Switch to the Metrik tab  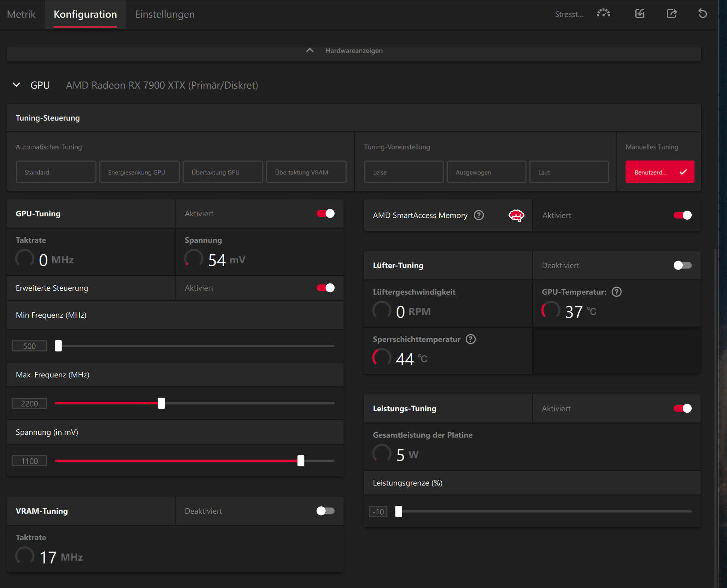(21, 14)
